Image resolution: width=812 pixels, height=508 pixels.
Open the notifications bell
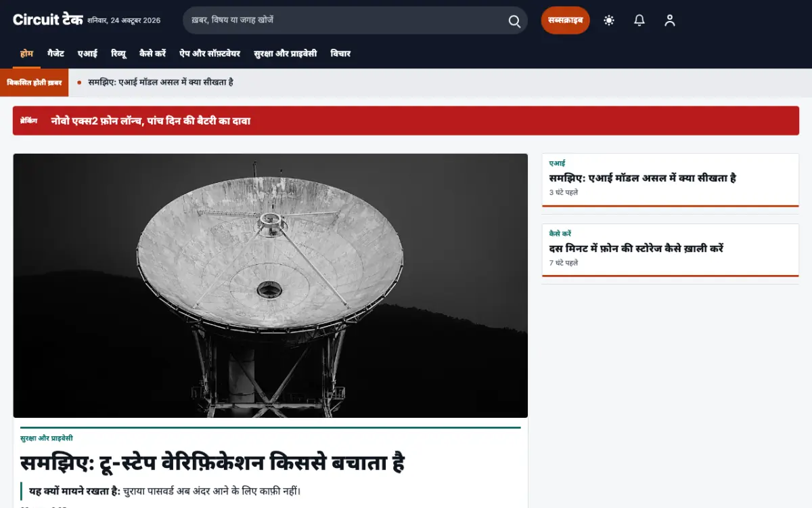pyautogui.click(x=639, y=20)
